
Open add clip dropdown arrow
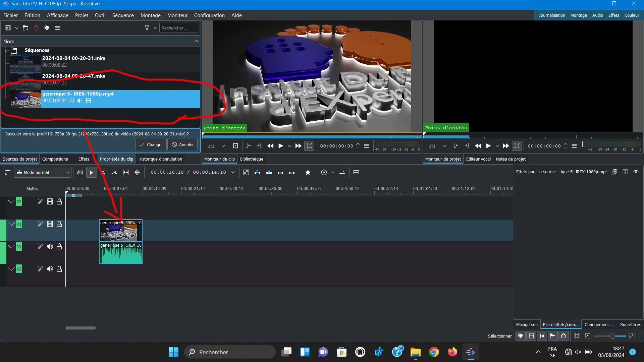(17, 28)
